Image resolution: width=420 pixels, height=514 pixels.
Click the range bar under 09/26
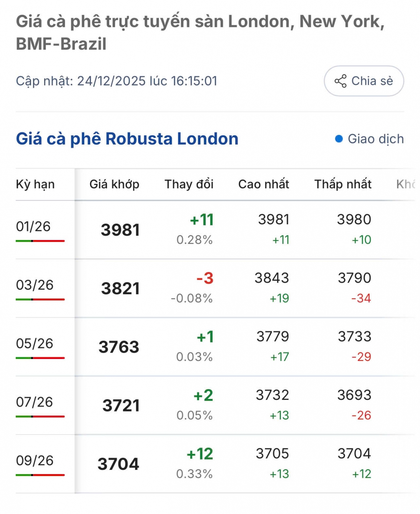point(40,475)
